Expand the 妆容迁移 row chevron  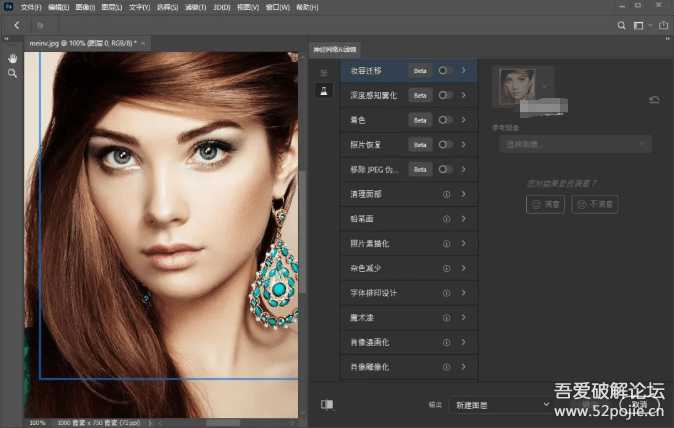[x=463, y=70]
